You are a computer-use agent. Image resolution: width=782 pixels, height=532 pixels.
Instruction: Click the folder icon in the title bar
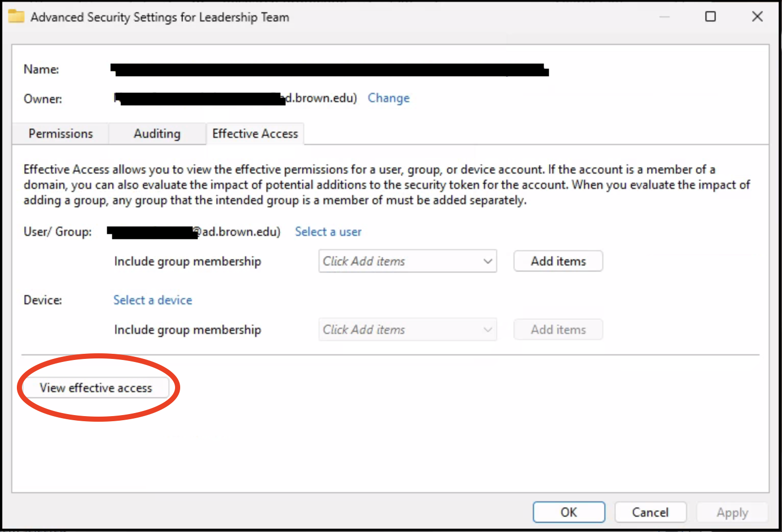[16, 17]
